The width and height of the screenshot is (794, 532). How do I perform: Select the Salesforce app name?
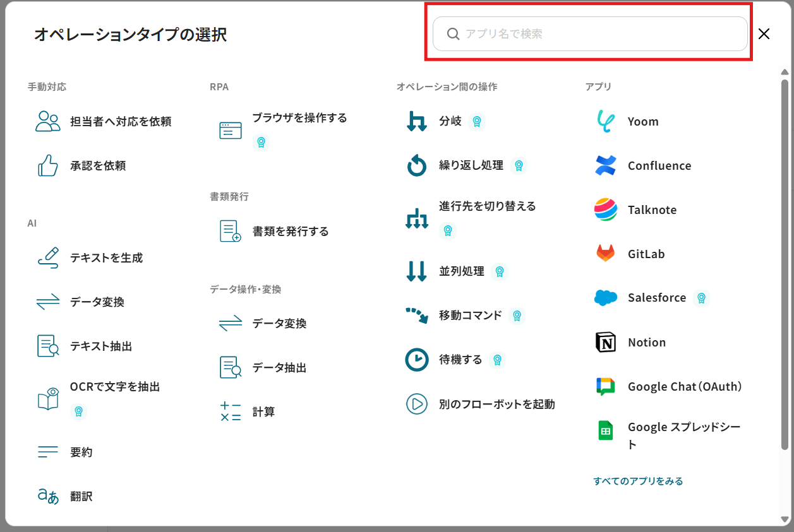point(657,297)
